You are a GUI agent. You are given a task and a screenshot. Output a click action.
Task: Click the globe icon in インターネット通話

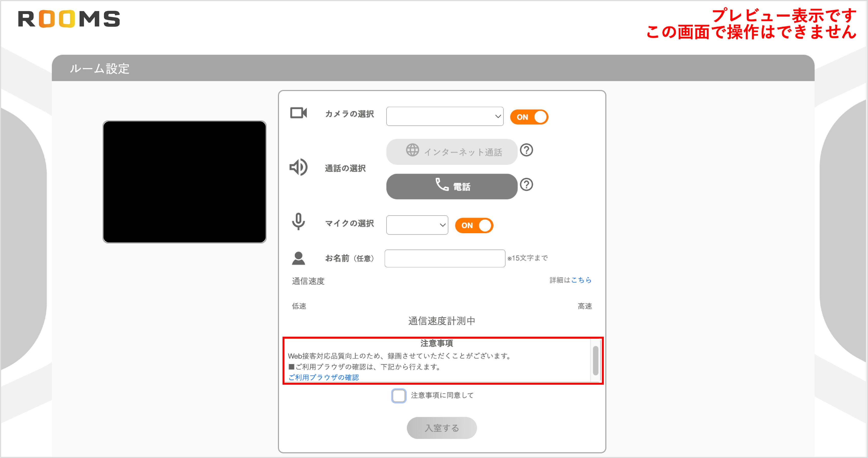413,151
